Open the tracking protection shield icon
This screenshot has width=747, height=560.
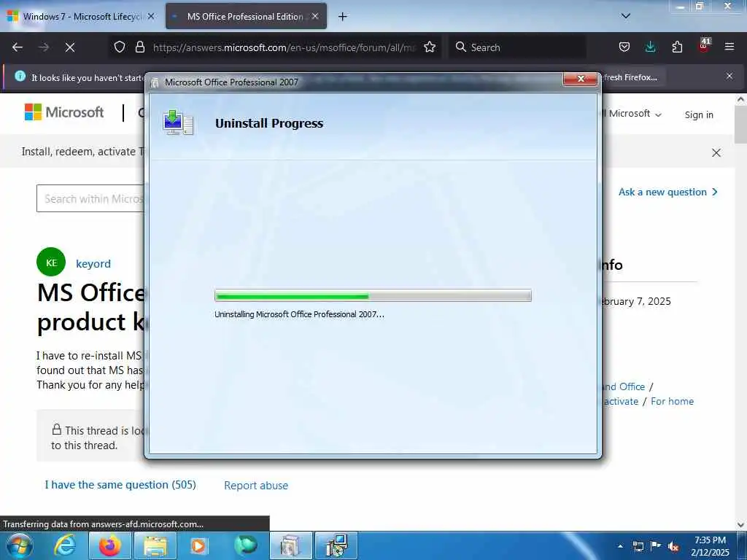[x=120, y=47]
